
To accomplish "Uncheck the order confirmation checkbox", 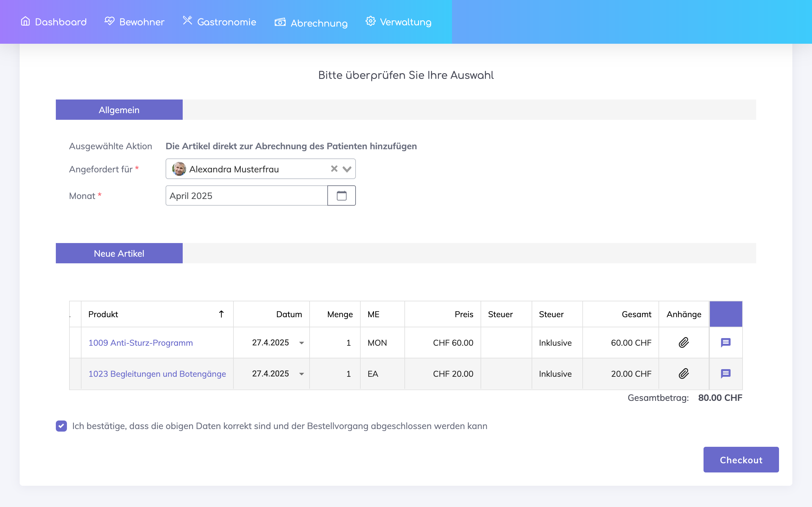I will (62, 426).
